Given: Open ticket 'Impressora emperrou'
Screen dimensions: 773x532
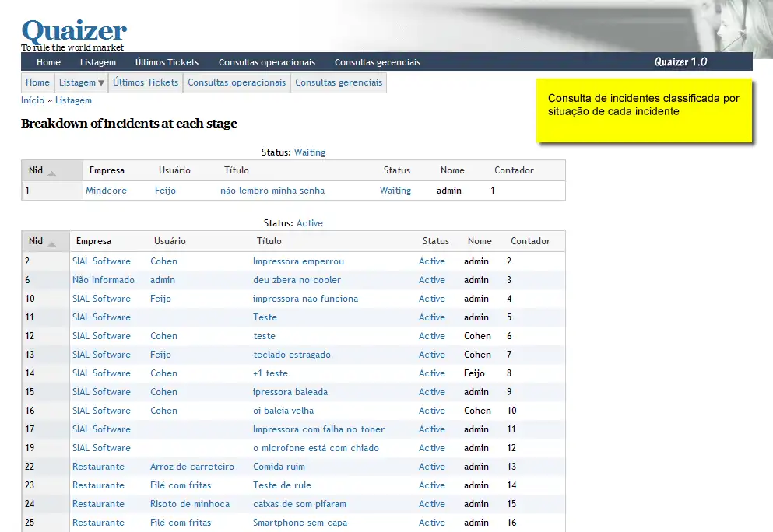Looking at the screenshot, I should pos(298,261).
